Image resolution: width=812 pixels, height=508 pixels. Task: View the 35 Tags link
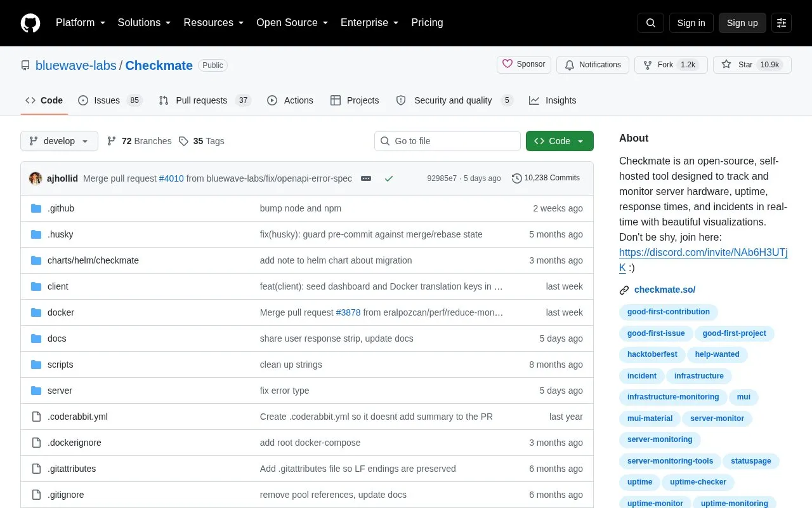(x=201, y=141)
